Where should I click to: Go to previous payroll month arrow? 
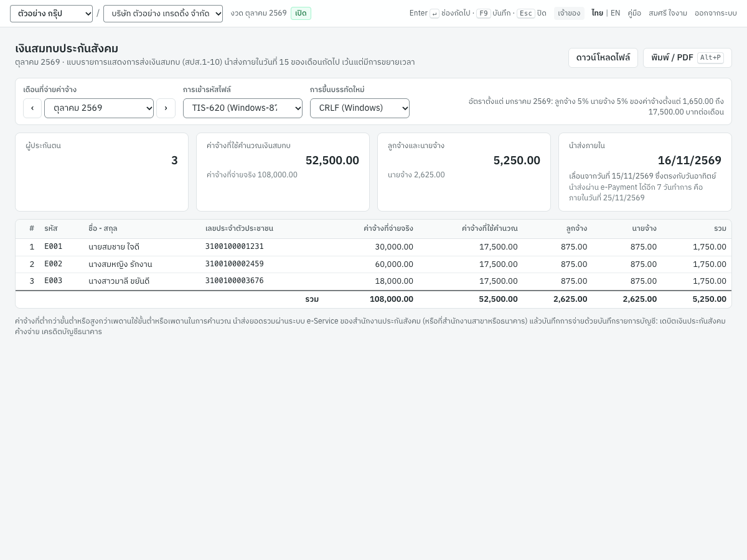32,108
